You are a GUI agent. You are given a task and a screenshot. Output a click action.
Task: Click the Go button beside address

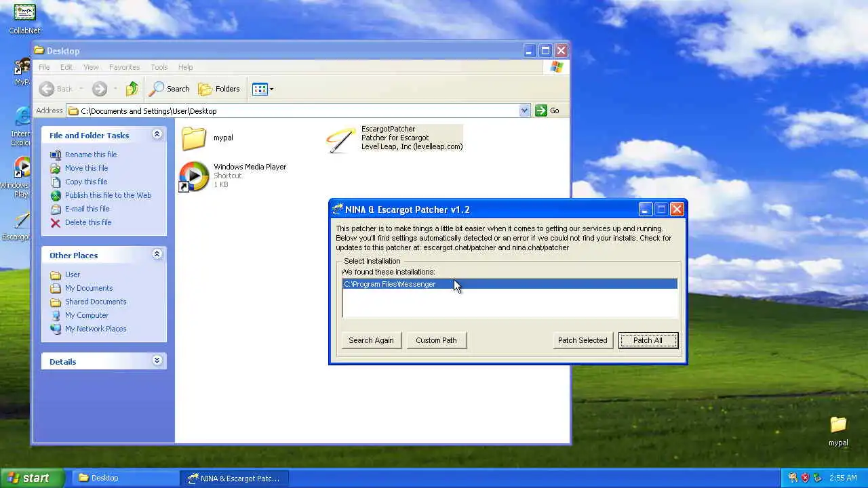tap(548, 110)
